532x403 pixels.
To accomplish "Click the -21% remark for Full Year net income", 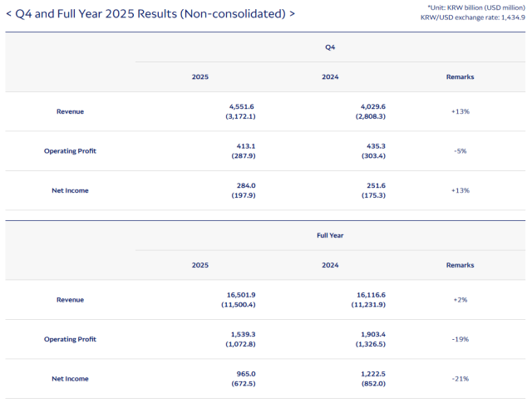I will point(460,379).
